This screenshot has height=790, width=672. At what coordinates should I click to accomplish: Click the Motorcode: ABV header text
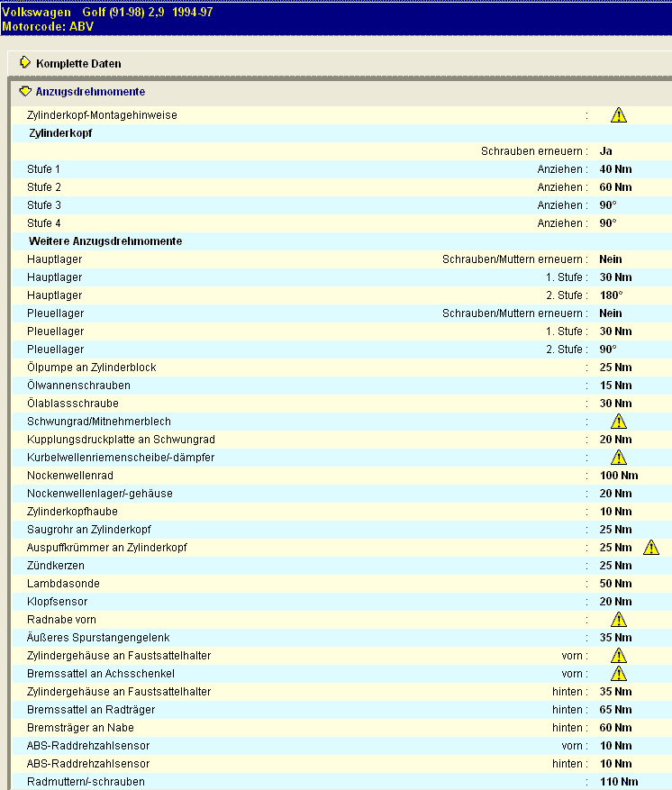[x=47, y=26]
